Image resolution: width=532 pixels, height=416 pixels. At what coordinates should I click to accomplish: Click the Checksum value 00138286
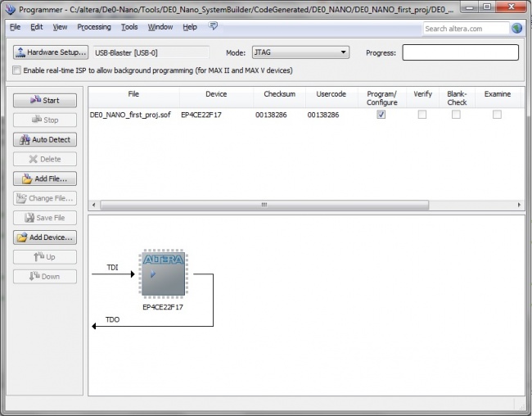point(271,115)
